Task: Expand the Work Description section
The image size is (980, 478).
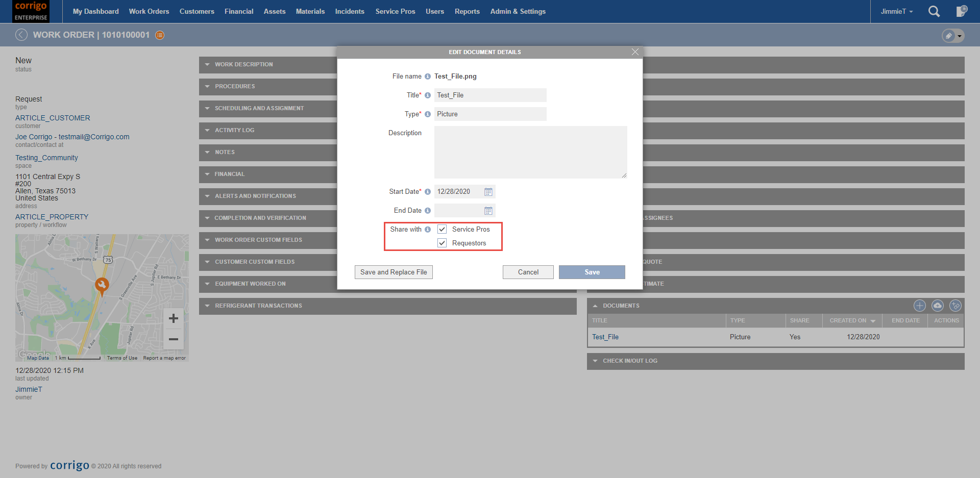Action: [243, 65]
